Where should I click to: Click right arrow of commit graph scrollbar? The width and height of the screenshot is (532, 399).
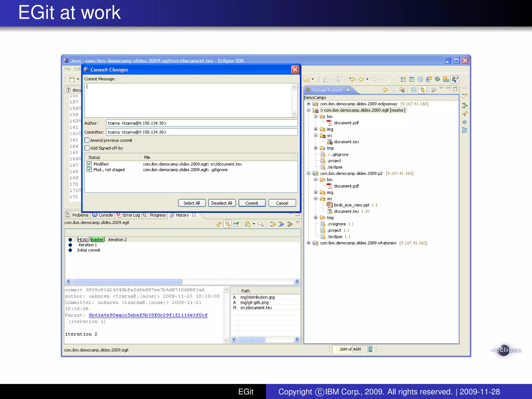pyautogui.click(x=297, y=281)
